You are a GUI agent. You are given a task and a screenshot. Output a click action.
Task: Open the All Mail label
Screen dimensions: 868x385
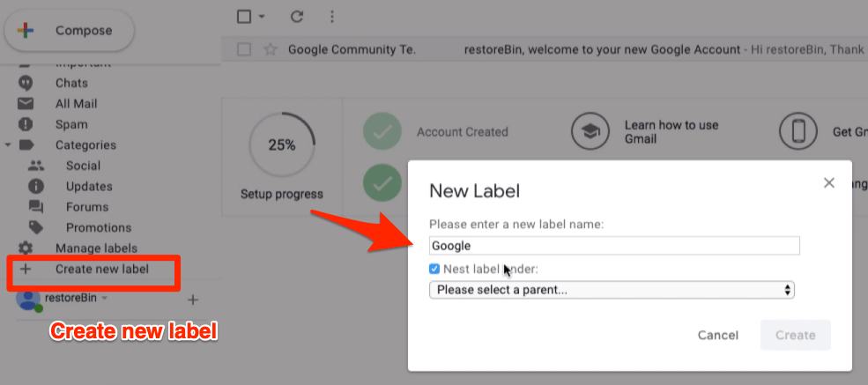point(77,103)
